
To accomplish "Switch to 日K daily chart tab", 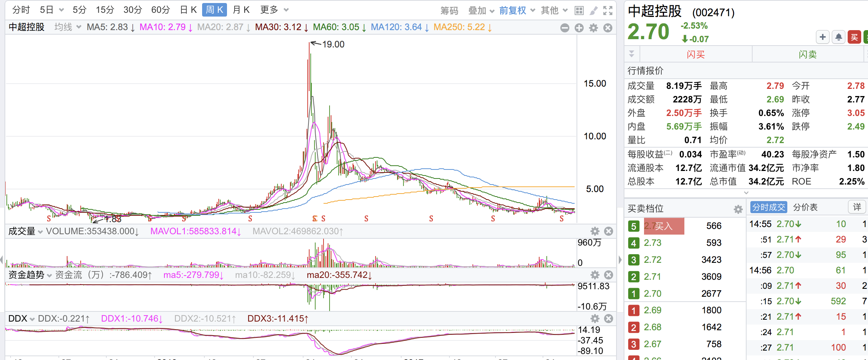I will pyautogui.click(x=188, y=10).
